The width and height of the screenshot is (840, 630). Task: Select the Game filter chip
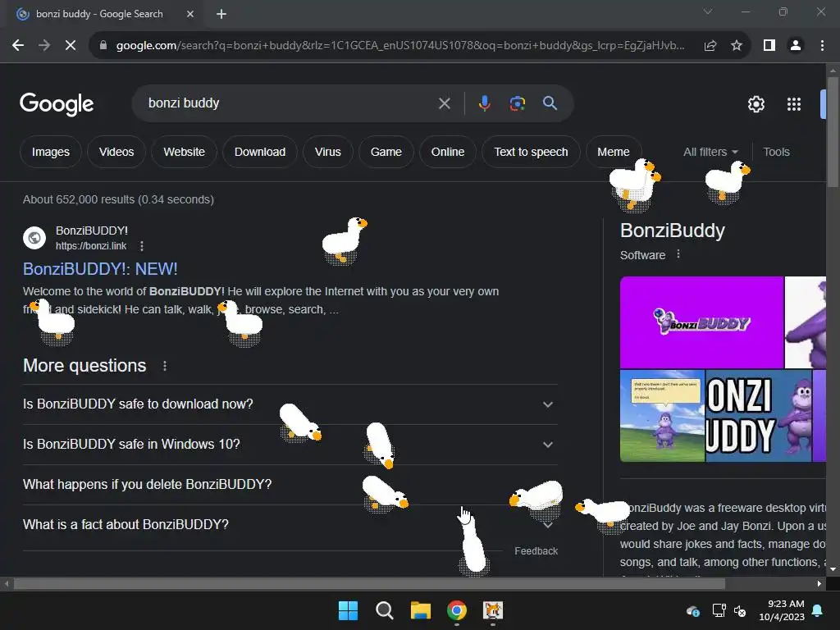tap(386, 152)
